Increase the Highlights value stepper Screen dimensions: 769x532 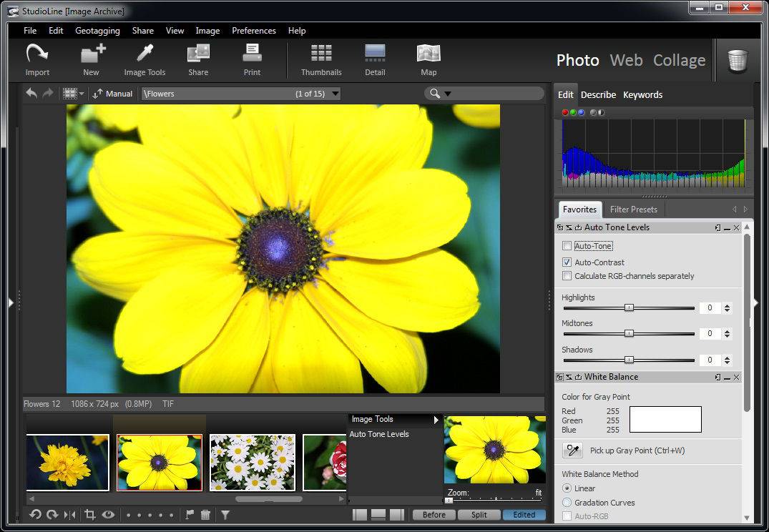tap(728, 305)
